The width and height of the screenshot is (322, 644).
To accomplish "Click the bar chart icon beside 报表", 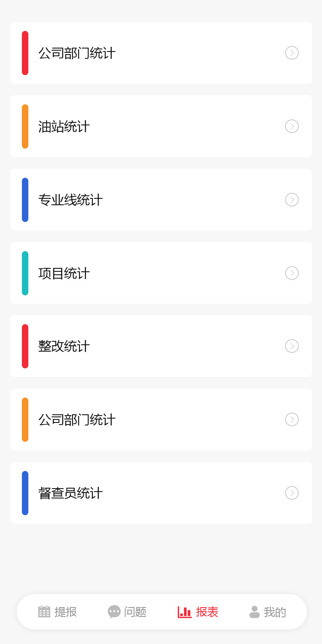I will [185, 612].
